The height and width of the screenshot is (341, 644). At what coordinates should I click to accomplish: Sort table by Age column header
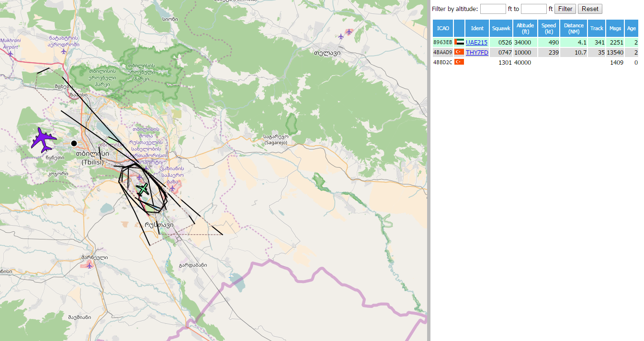(x=632, y=28)
